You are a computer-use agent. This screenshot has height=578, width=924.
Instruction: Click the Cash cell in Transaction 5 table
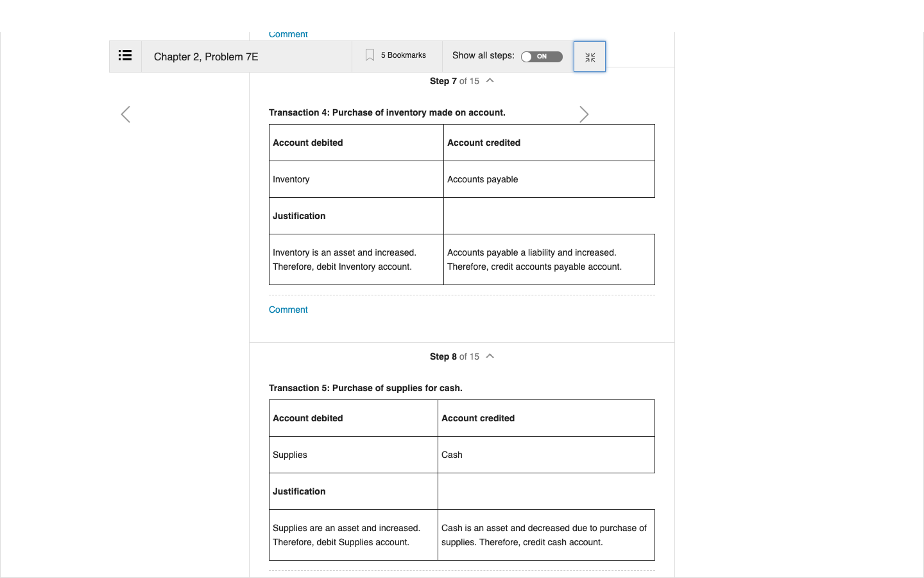tap(546, 455)
